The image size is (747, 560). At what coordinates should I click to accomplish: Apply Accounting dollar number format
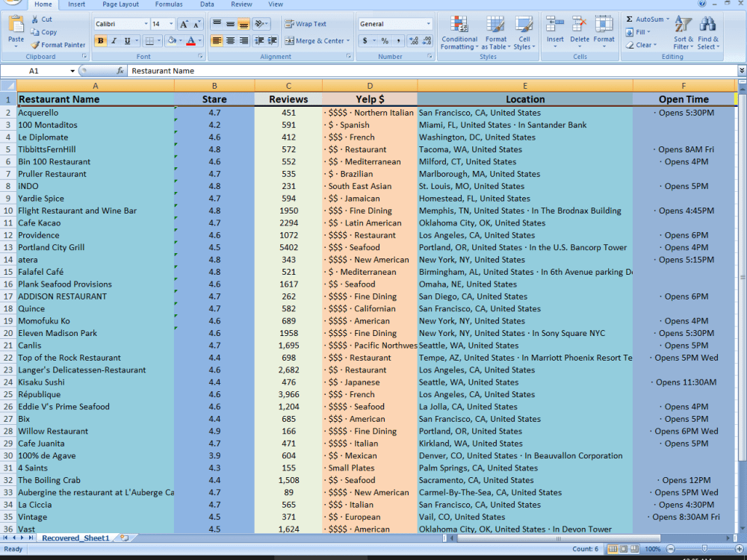365,41
